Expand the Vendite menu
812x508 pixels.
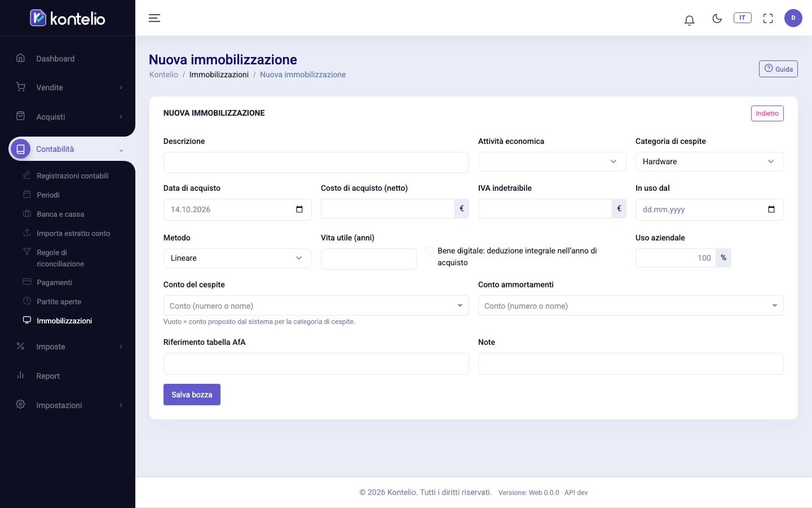[x=68, y=87]
